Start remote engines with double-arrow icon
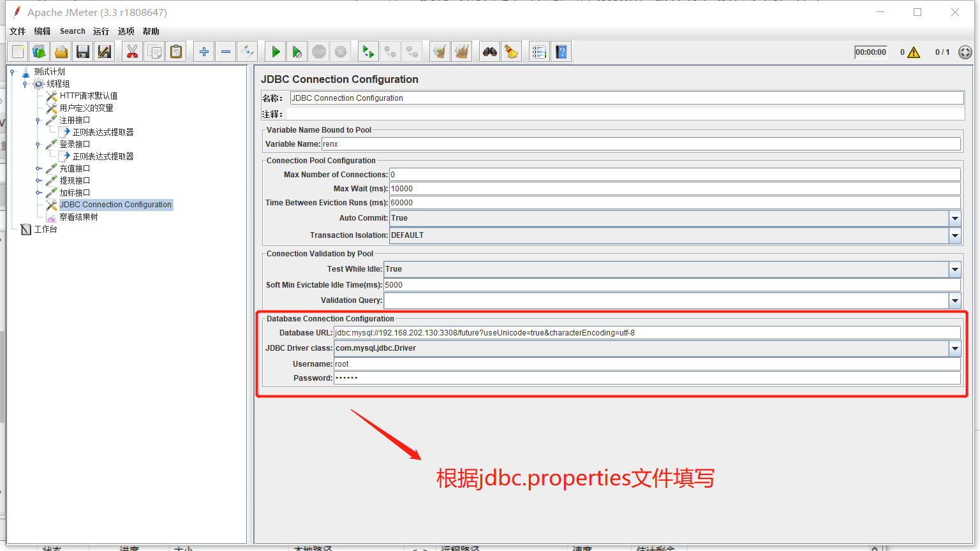 pos(368,52)
